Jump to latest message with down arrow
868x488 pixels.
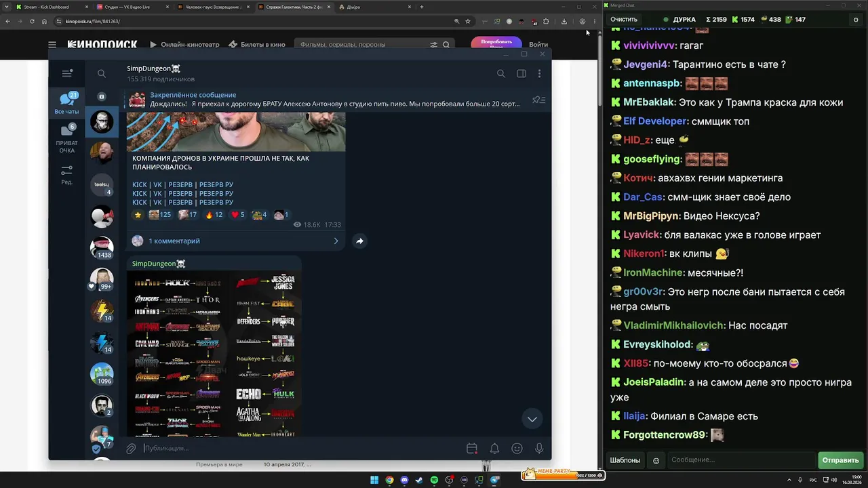click(532, 419)
